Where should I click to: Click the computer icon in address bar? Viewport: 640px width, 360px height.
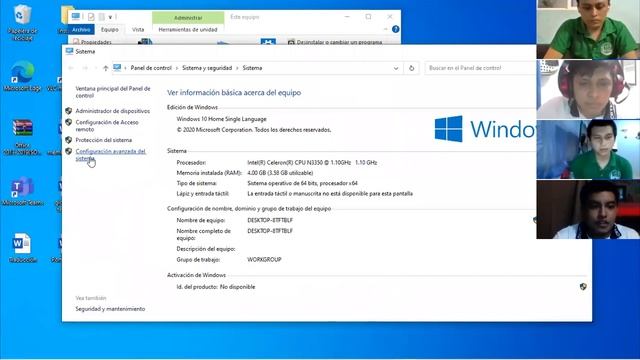click(117, 68)
